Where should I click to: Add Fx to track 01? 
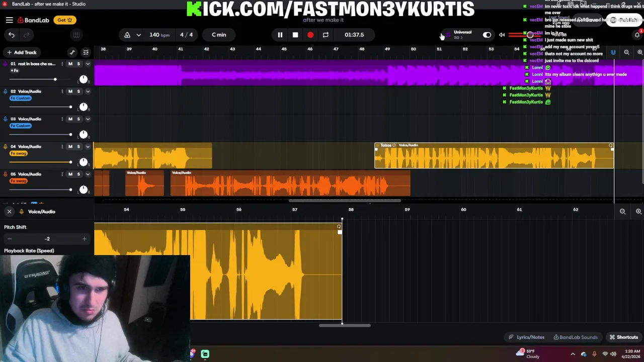pos(15,71)
